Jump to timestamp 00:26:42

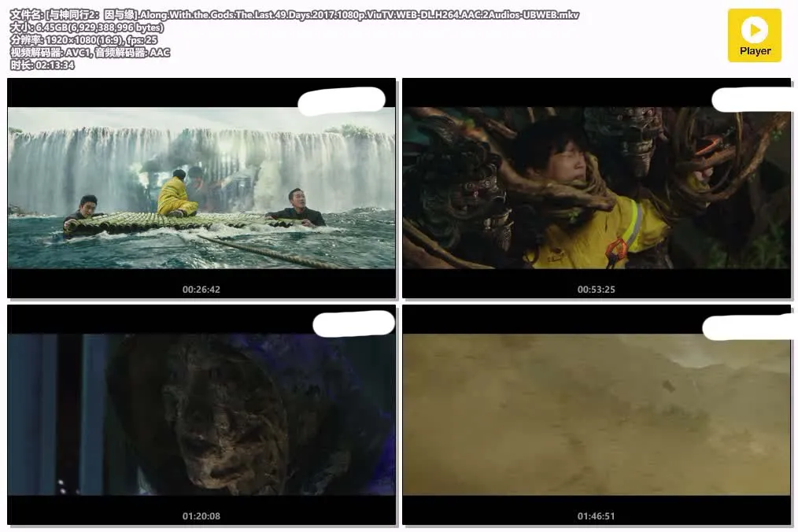click(x=201, y=290)
